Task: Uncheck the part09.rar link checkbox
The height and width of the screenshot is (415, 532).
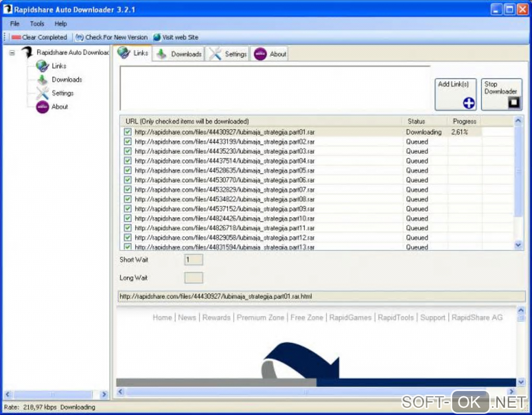Action: point(128,209)
